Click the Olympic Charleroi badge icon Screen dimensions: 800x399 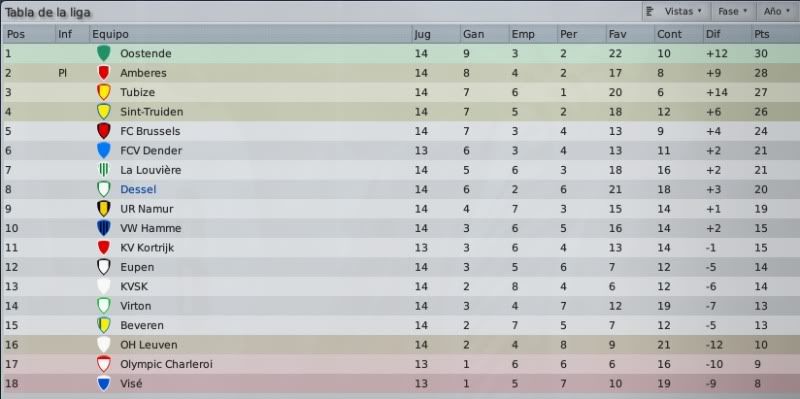click(x=104, y=364)
